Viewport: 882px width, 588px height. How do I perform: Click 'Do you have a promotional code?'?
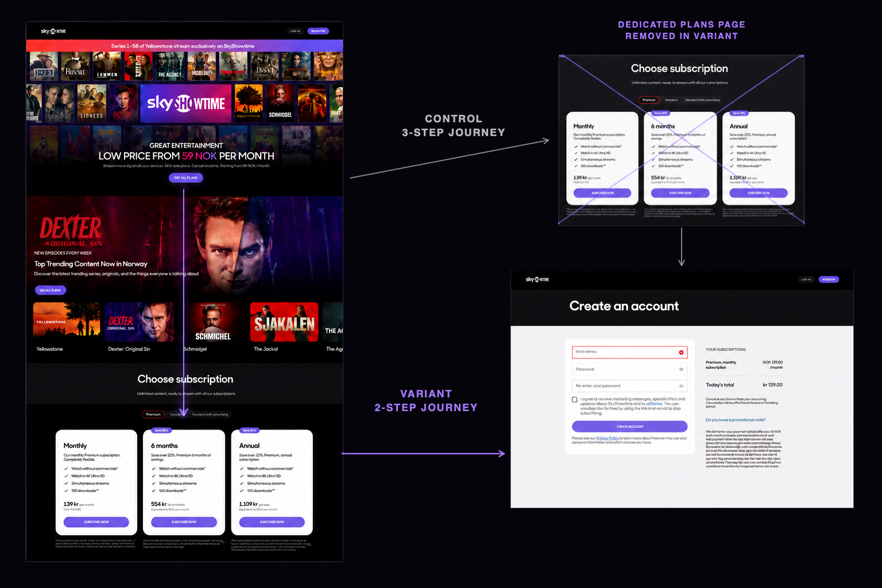736,420
